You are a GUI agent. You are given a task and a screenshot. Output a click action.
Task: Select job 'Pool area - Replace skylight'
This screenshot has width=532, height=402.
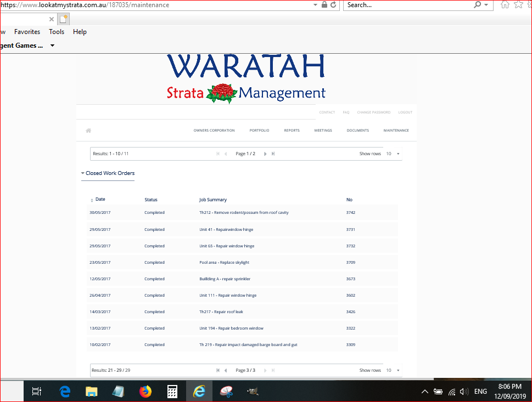pyautogui.click(x=224, y=262)
